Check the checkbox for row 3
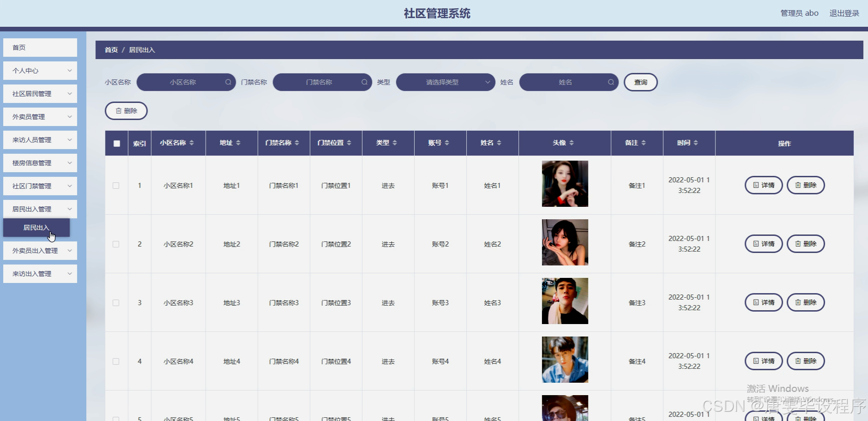Image resolution: width=868 pixels, height=421 pixels. tap(116, 303)
